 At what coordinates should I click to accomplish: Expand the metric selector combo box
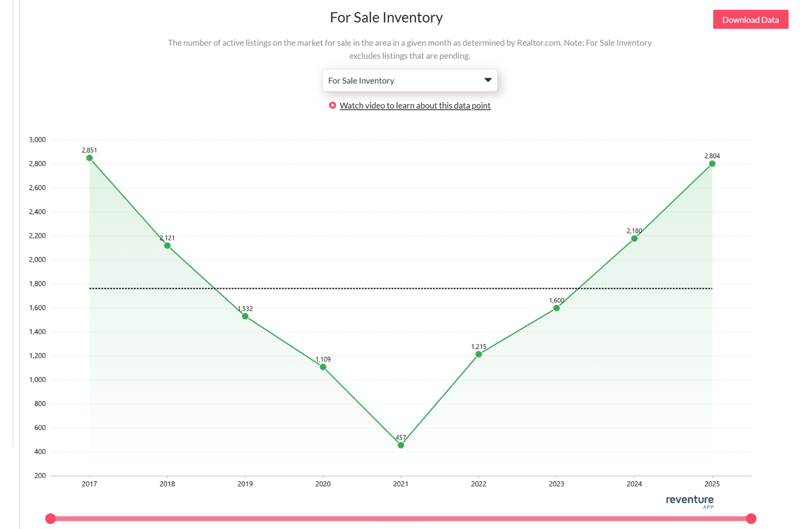point(409,80)
